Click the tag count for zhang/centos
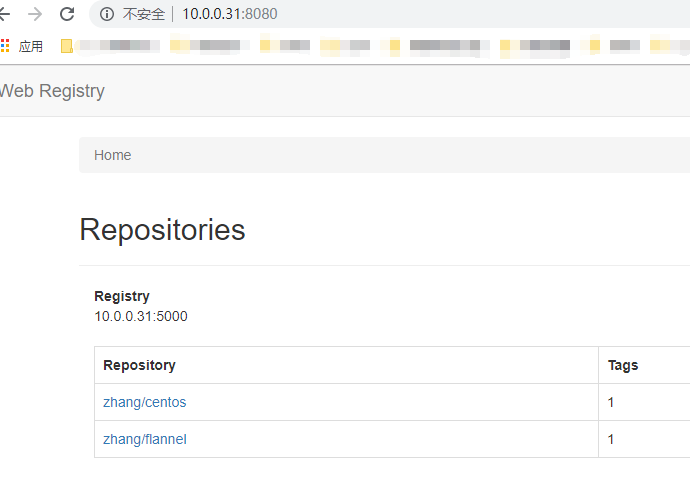 [611, 402]
